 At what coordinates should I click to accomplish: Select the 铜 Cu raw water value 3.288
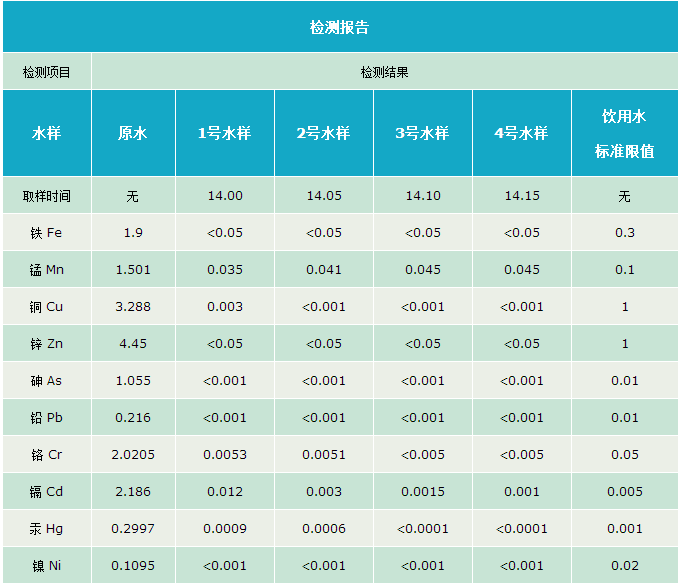[133, 307]
